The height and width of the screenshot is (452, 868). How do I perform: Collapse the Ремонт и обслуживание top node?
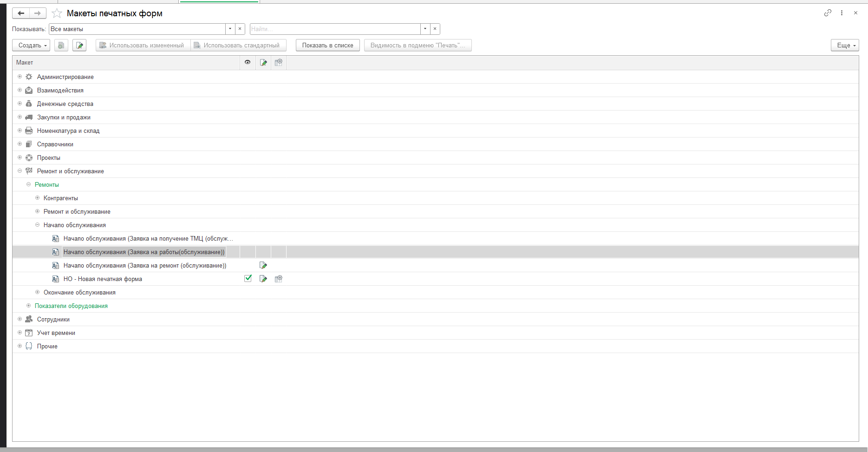pos(20,171)
